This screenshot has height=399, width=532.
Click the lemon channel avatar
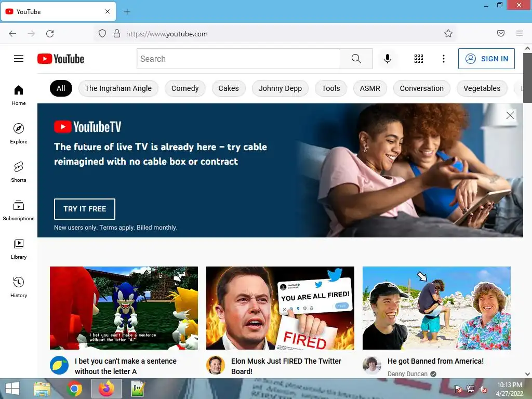(x=59, y=365)
